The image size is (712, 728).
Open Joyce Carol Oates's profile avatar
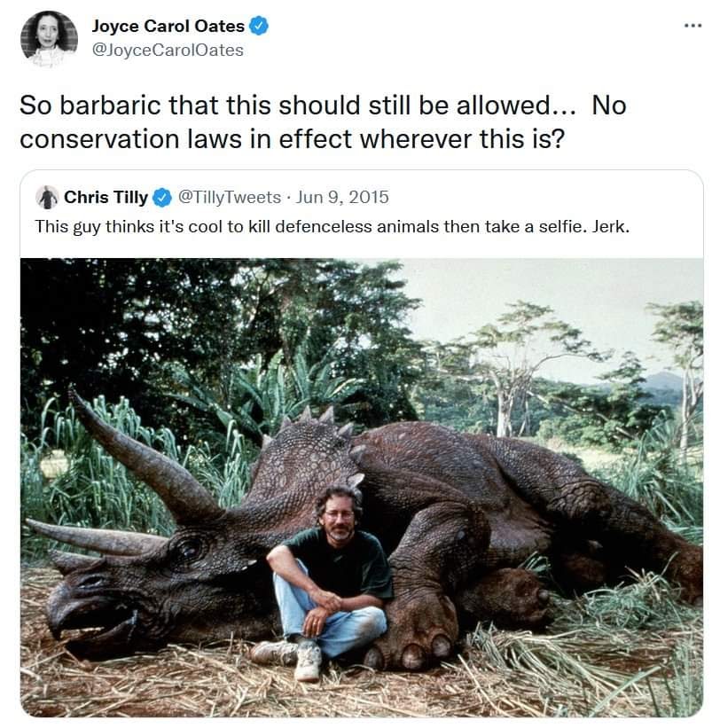(49, 38)
